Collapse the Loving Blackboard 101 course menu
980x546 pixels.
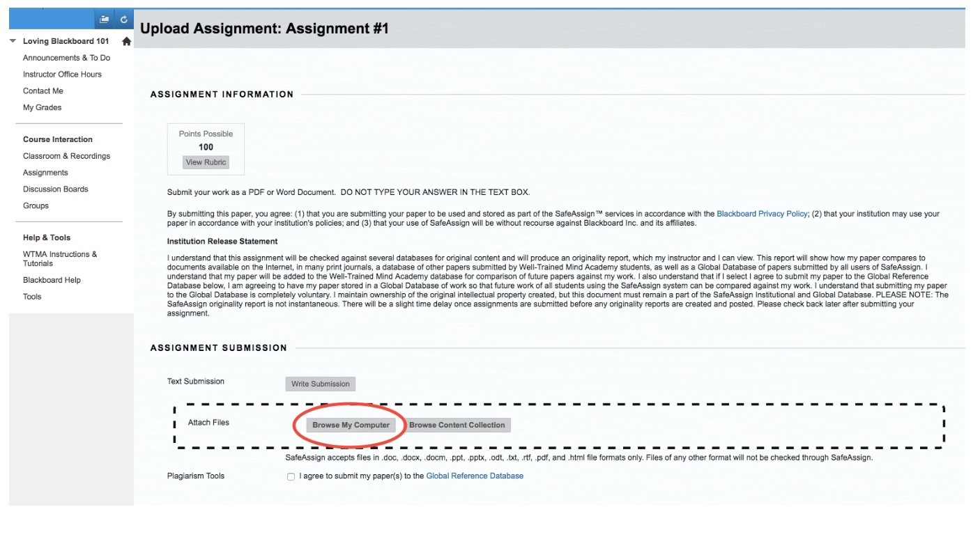pyautogui.click(x=12, y=41)
